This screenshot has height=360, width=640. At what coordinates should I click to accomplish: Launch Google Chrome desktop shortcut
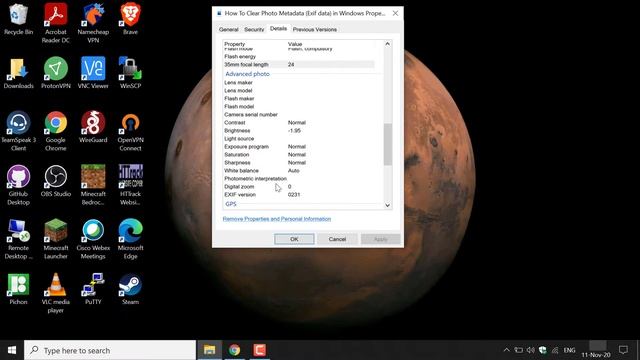[56, 131]
